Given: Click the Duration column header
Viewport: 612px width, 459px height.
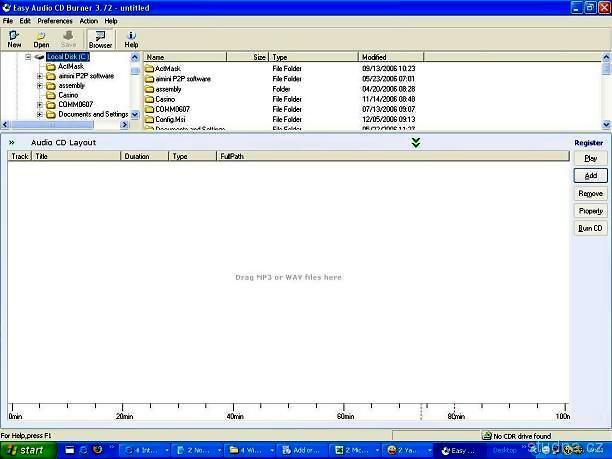Looking at the screenshot, I should pyautogui.click(x=136, y=157).
